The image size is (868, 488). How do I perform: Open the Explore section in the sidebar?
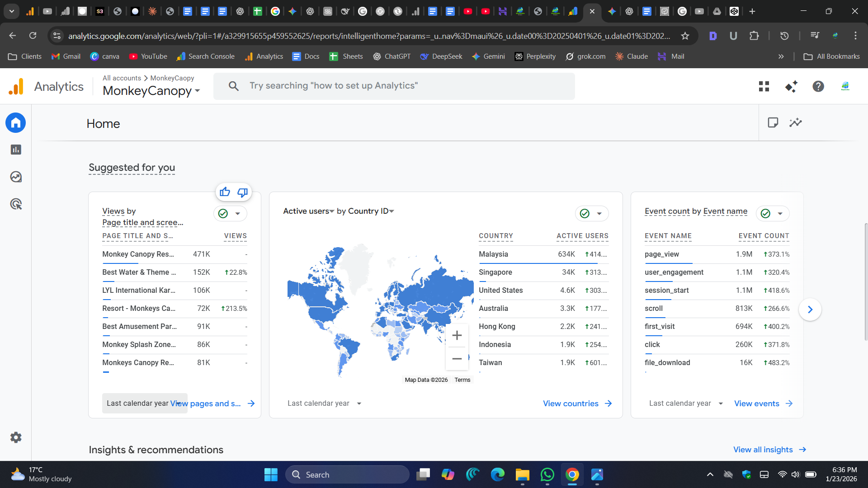tap(16, 177)
